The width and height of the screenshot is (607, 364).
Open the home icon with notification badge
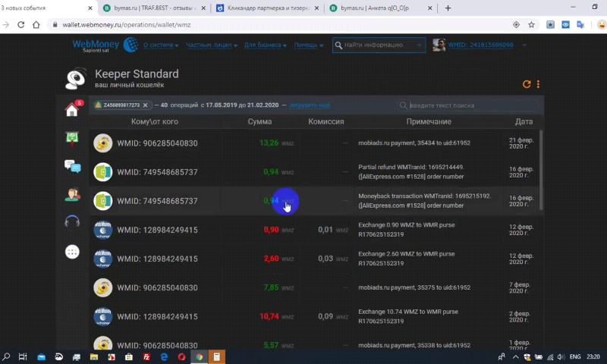[x=73, y=110]
